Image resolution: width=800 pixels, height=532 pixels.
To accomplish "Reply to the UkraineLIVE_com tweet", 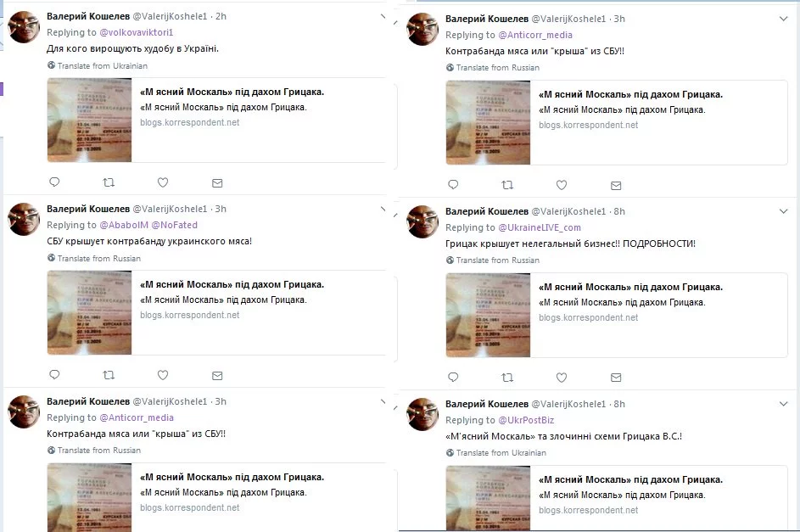I will 453,377.
